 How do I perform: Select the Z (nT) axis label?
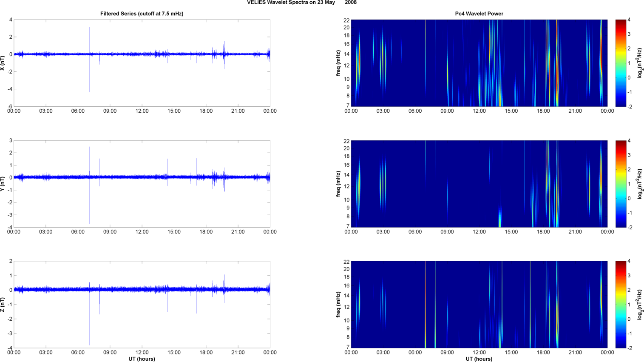click(3, 305)
